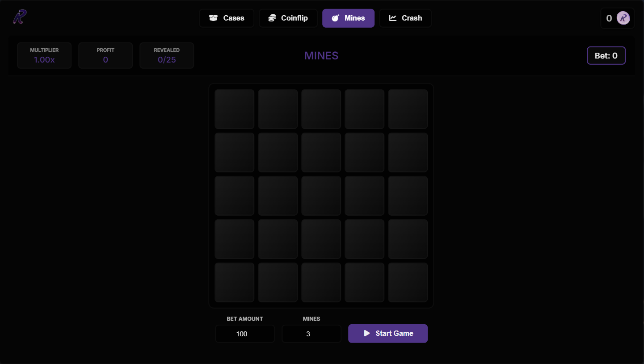Open the Cases tab

227,18
